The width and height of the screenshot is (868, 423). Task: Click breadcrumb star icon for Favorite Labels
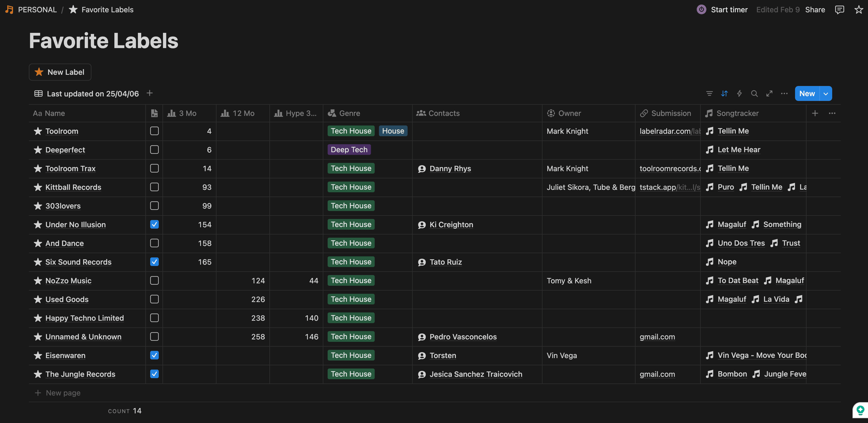pos(73,9)
